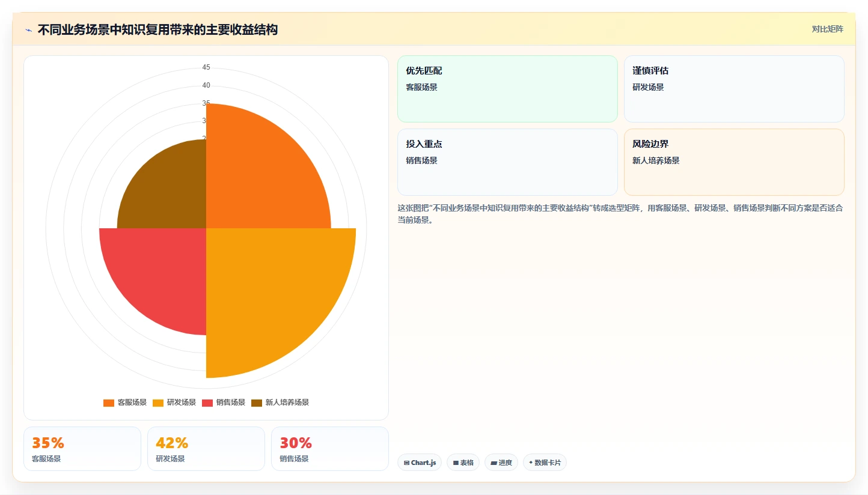Toggle the 客服场景 legend item
This screenshot has width=868, height=495.
coord(125,402)
